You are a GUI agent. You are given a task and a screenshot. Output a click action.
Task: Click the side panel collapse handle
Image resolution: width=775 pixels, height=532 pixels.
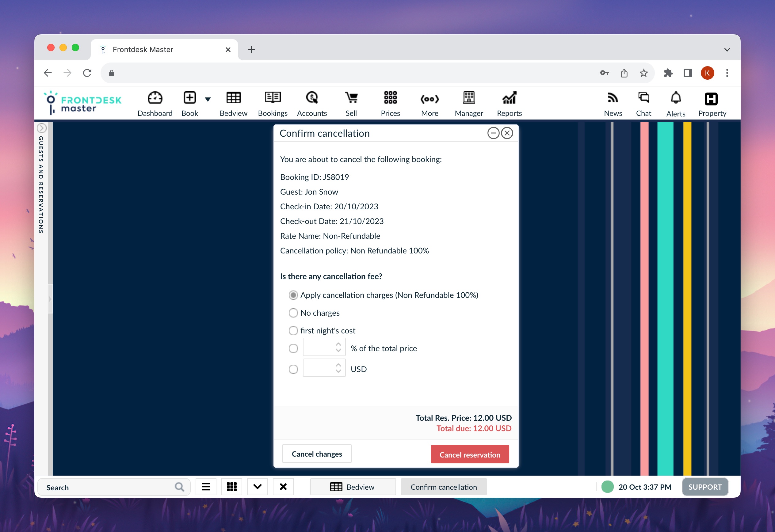50,299
